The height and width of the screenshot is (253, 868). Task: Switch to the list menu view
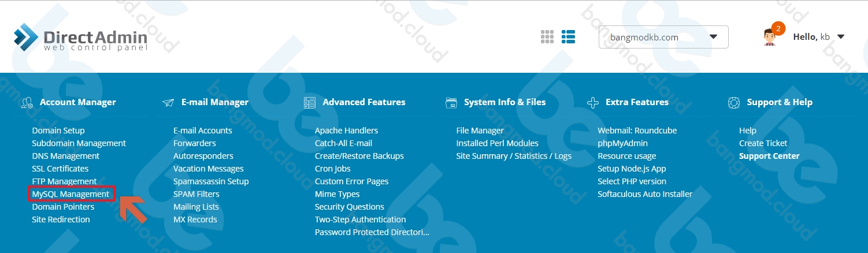click(x=568, y=36)
